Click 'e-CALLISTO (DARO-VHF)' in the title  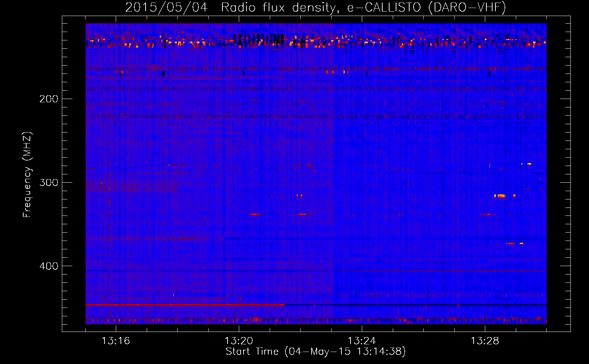(x=426, y=7)
